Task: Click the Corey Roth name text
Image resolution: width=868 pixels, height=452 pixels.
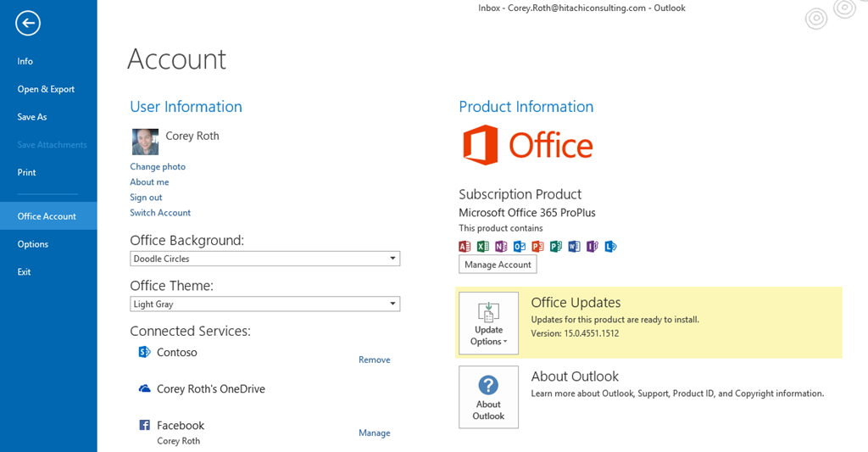Action: (192, 137)
